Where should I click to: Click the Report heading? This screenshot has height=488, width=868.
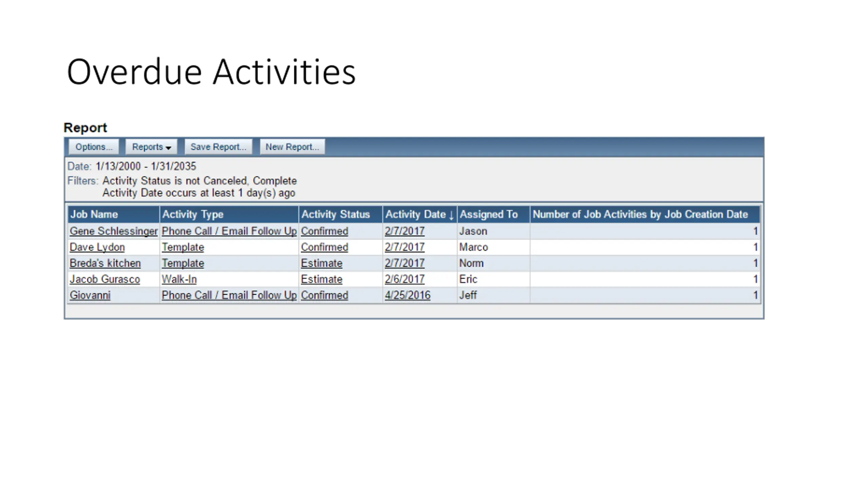pyautogui.click(x=85, y=128)
